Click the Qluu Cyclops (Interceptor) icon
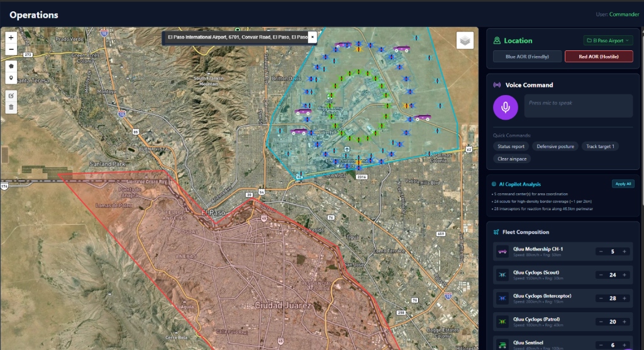Image resolution: width=644 pixels, height=350 pixels. (x=502, y=298)
